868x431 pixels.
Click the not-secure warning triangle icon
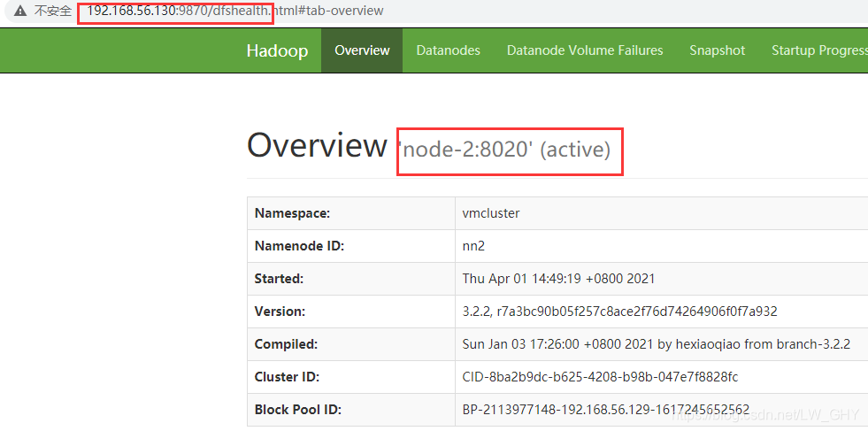[20, 11]
